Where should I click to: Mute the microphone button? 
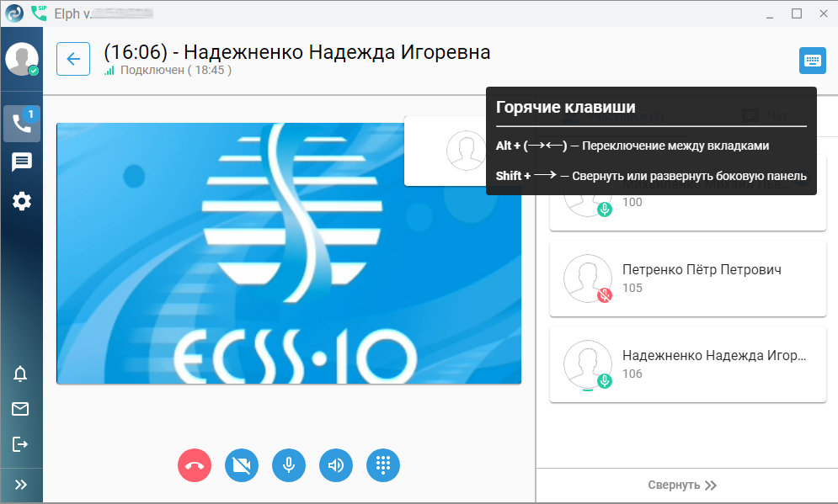289,465
